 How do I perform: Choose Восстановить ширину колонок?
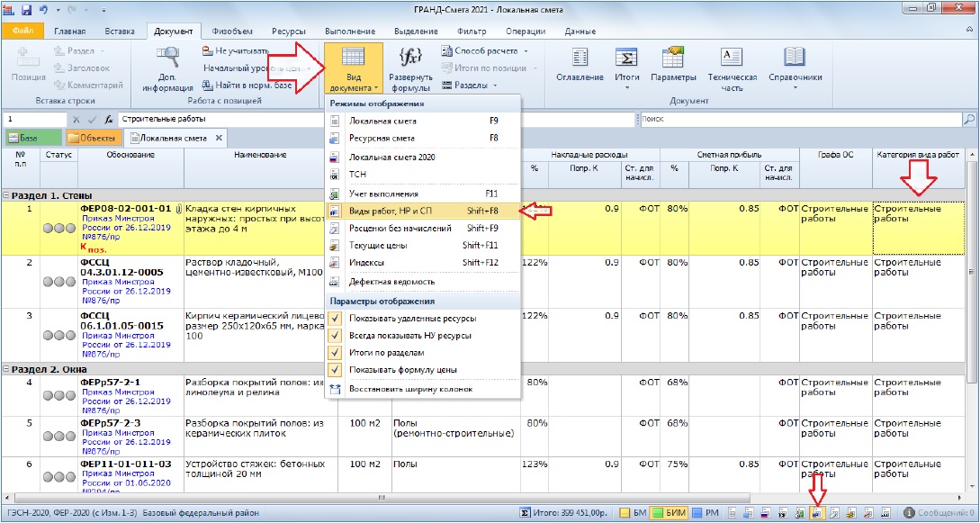pos(422,389)
